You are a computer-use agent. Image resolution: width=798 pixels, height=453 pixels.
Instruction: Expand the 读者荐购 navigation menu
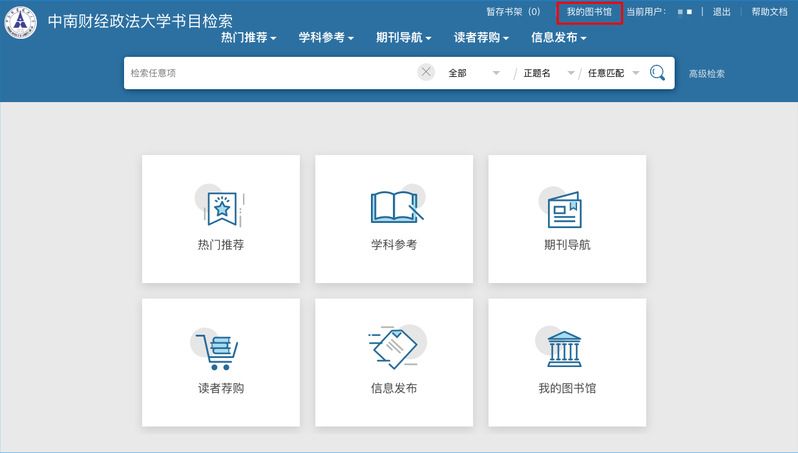481,38
